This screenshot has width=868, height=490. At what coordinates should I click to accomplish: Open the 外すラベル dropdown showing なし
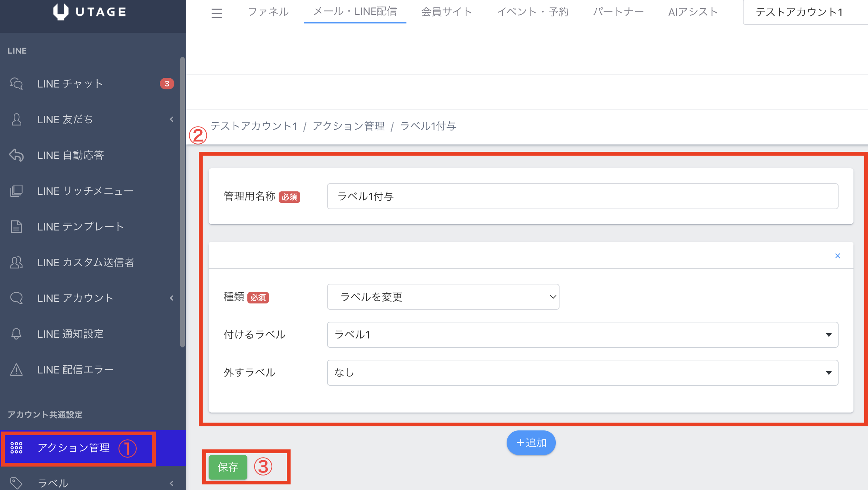pos(582,373)
